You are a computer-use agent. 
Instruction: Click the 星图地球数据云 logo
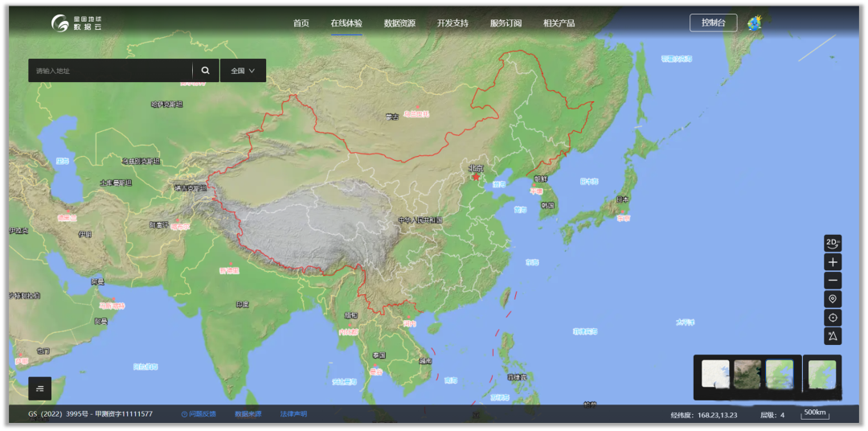coord(77,23)
